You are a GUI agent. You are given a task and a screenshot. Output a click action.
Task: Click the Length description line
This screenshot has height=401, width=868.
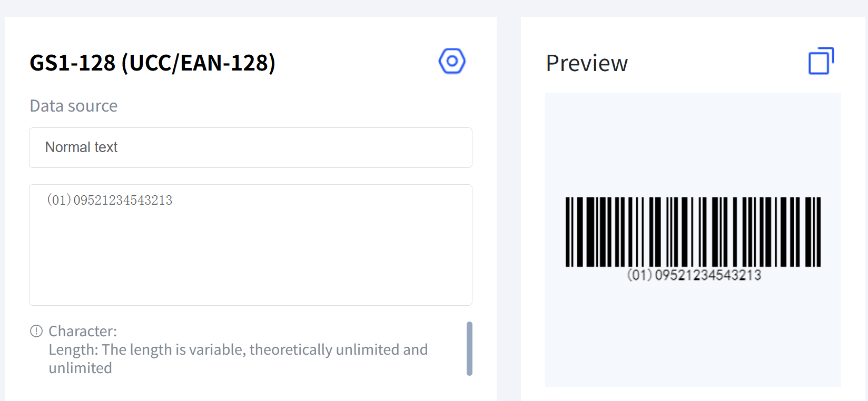coord(238,349)
